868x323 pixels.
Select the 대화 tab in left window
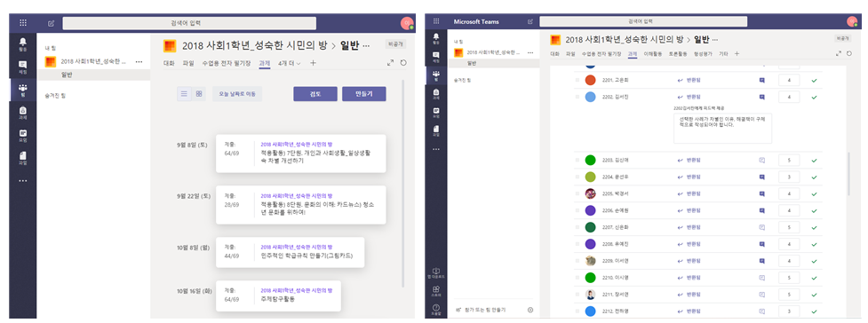coord(169,63)
